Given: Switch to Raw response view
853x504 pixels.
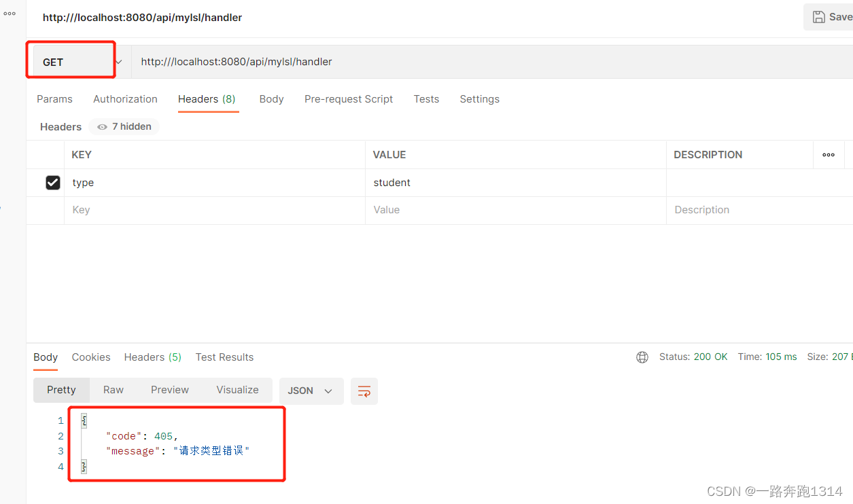Looking at the screenshot, I should [x=113, y=390].
